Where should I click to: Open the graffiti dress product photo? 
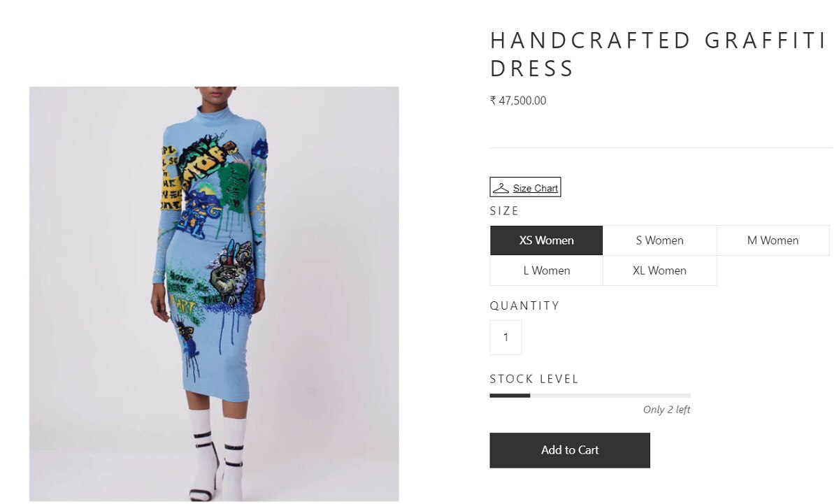pos(214,294)
